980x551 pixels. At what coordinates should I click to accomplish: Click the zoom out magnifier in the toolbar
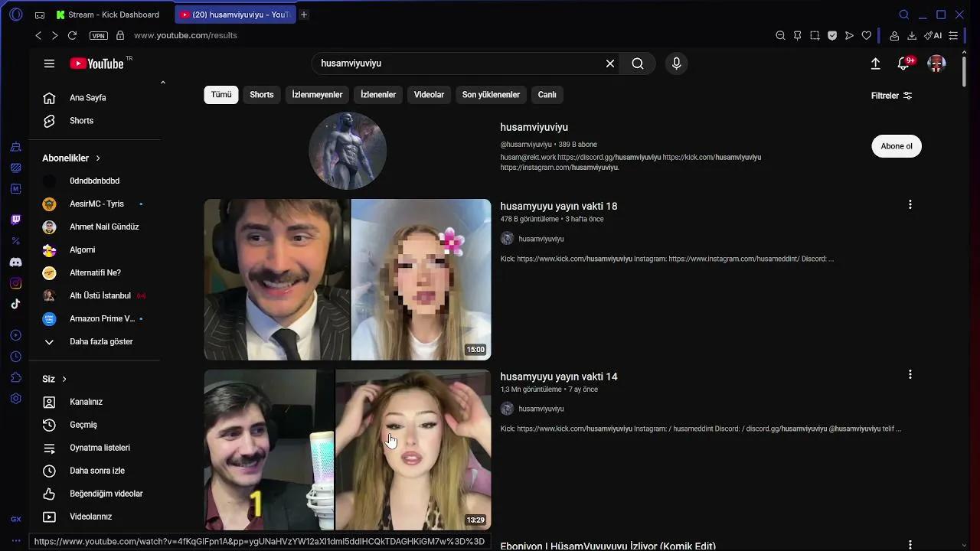pyautogui.click(x=780, y=35)
